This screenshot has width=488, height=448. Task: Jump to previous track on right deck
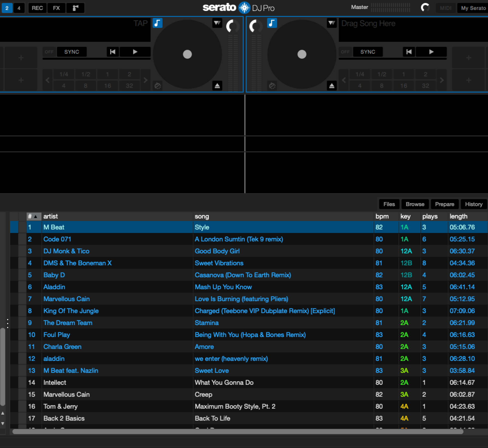[x=409, y=52]
